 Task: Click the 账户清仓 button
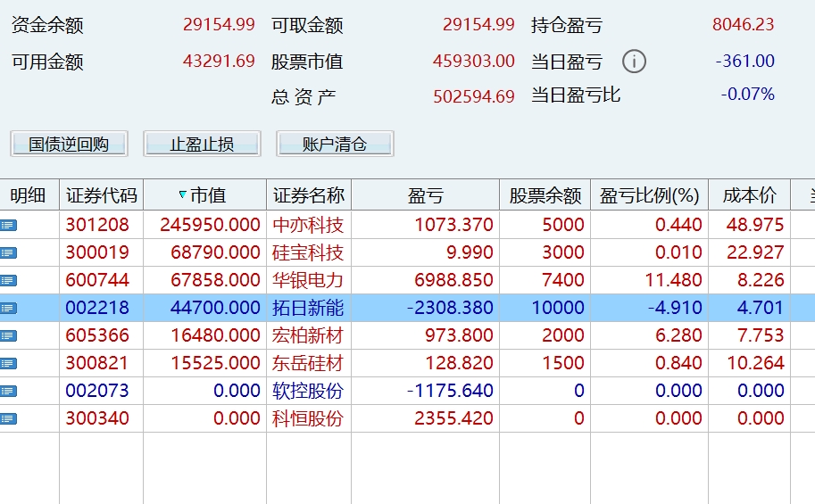pos(335,144)
